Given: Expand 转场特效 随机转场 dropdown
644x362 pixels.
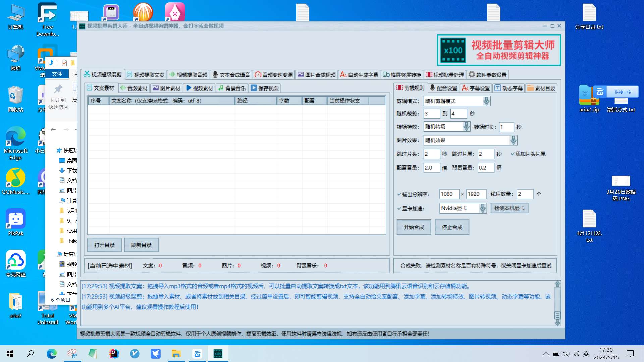Looking at the screenshot, I should (466, 127).
